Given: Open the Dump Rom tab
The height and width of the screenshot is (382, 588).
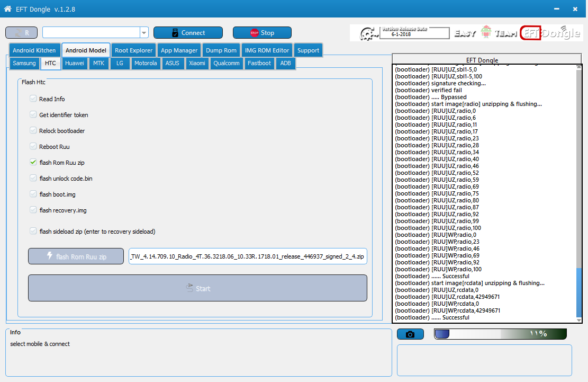Looking at the screenshot, I should click(221, 50).
